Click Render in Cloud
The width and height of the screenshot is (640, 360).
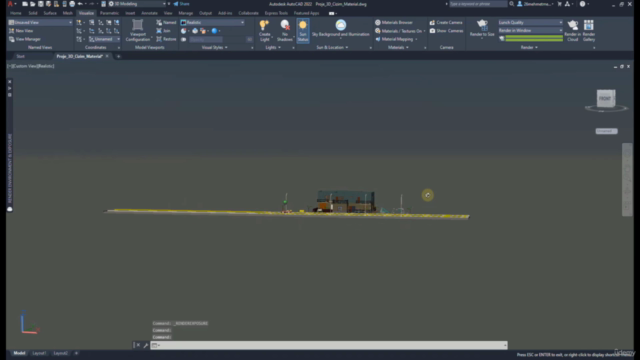573,30
